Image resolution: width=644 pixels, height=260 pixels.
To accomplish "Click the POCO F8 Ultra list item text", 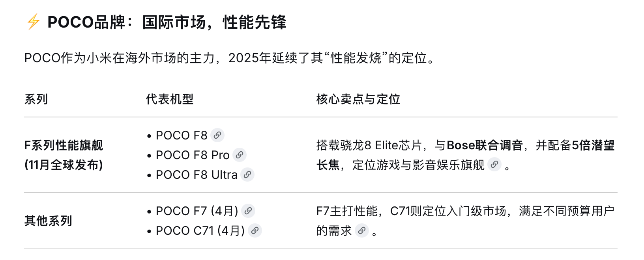I will pos(197,175).
